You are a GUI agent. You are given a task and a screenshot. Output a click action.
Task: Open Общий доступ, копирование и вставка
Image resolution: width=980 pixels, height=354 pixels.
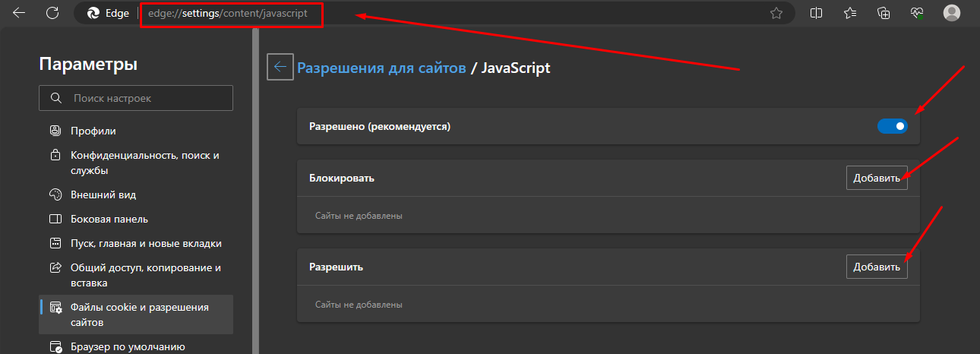(136, 275)
